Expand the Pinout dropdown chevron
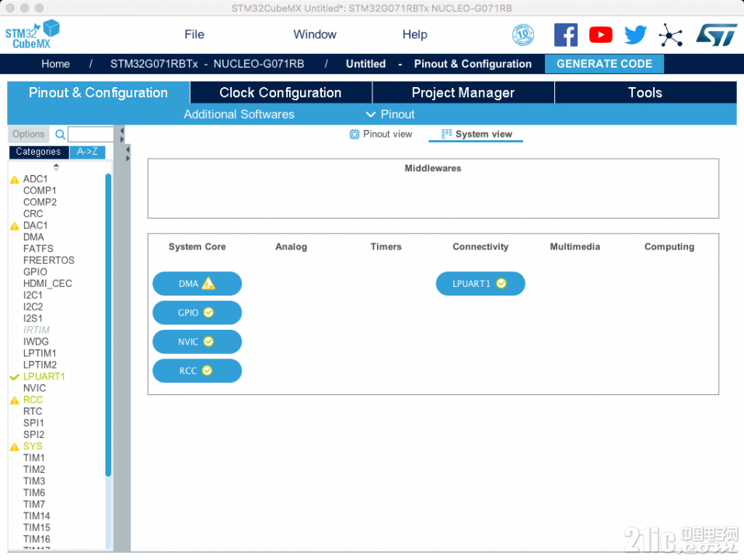The width and height of the screenshot is (744, 560). (371, 114)
